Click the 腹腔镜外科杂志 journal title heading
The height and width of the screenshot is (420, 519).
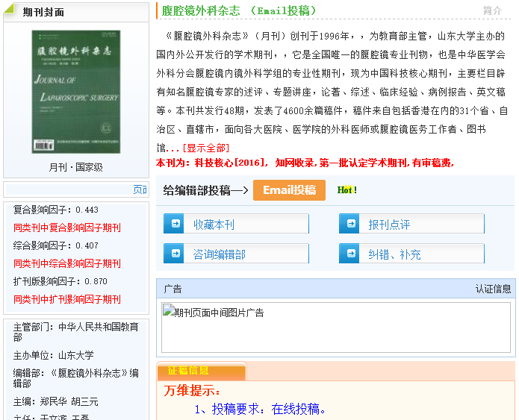[x=201, y=10]
